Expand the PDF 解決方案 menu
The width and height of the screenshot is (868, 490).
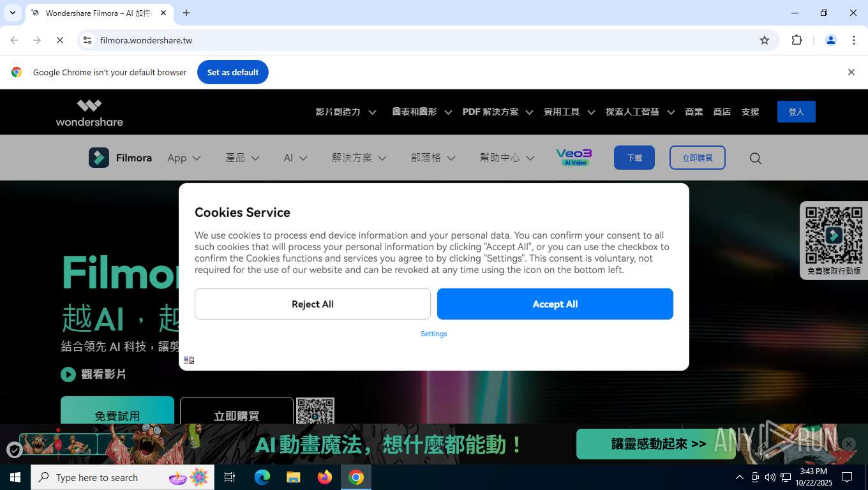[498, 112]
